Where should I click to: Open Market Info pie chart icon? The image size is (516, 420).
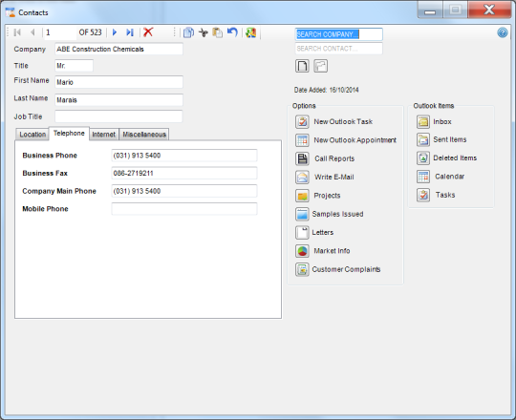coord(302,251)
